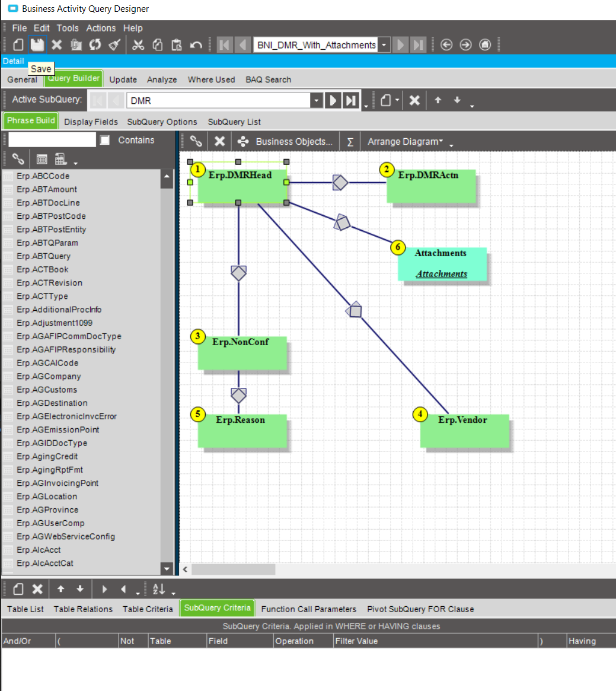Click the horizontal scrollbar under the diagram
Screen dimensions: 616x691
[x=234, y=569]
